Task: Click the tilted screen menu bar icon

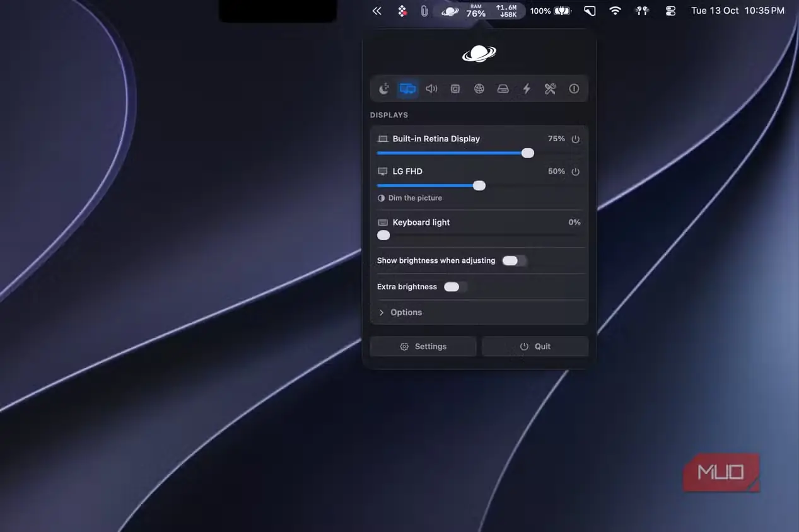Action: 590,11
